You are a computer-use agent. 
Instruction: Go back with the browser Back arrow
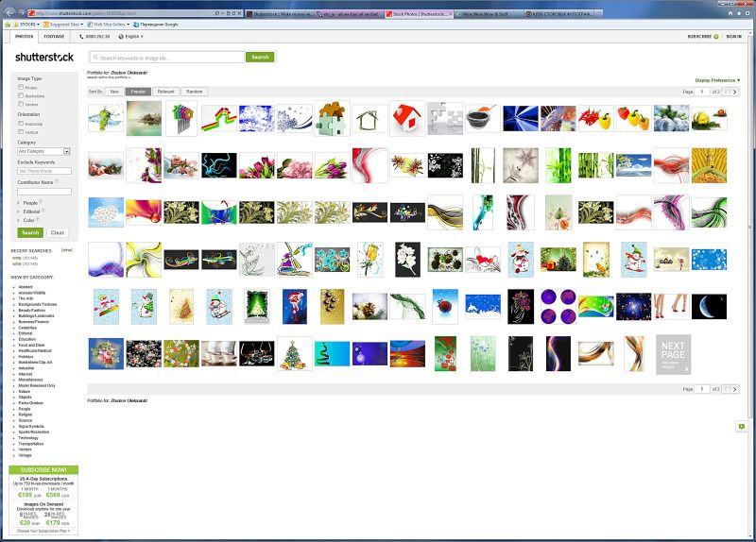click(9, 13)
